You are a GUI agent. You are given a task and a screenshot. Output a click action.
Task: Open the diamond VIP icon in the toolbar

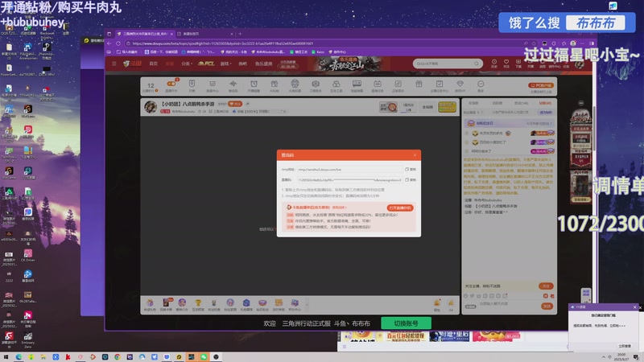[x=460, y=85]
